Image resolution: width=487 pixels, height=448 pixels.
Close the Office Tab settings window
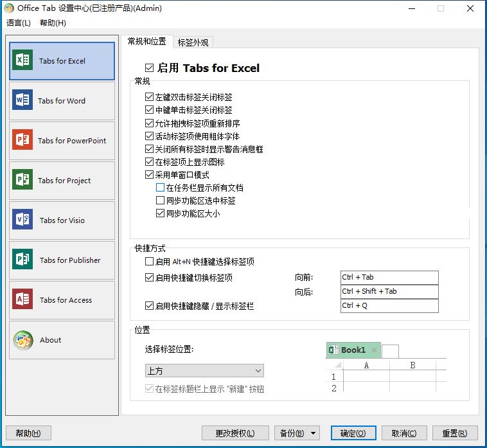470,8
